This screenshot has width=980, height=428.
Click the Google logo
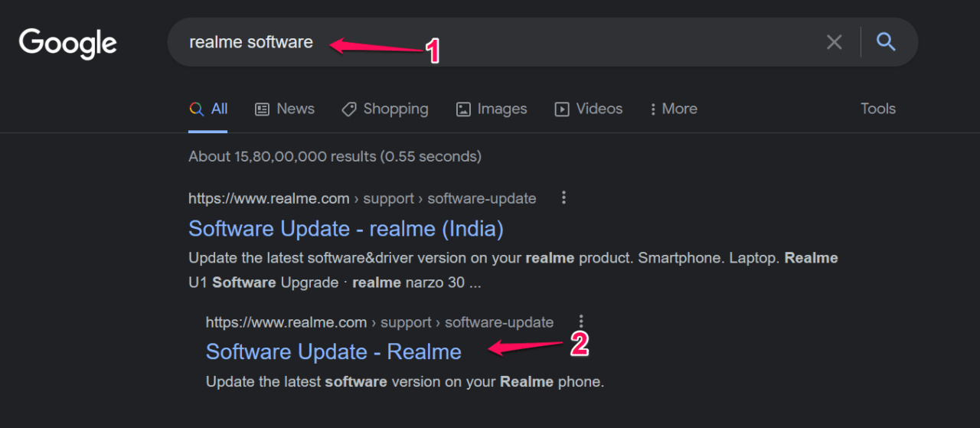[67, 43]
